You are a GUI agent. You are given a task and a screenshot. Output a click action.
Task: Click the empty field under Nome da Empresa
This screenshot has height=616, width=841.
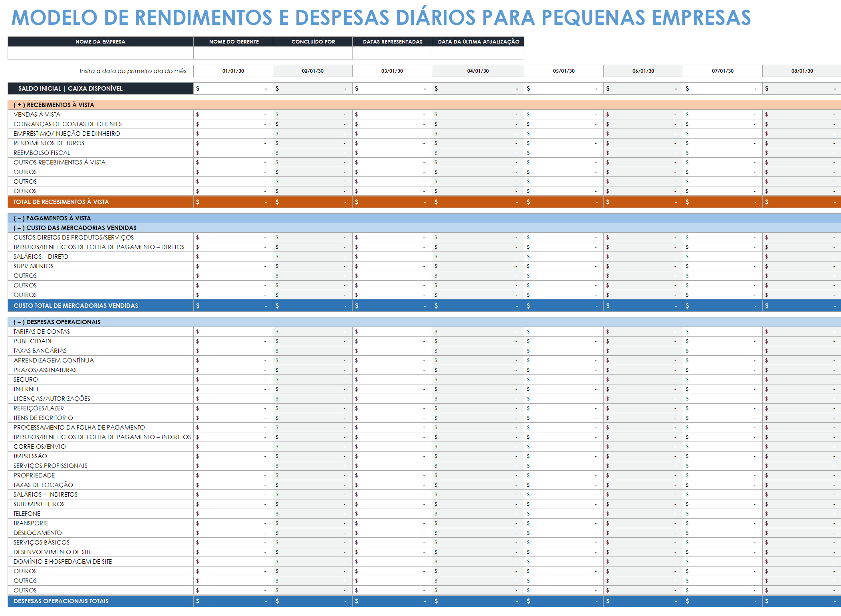coord(101,53)
